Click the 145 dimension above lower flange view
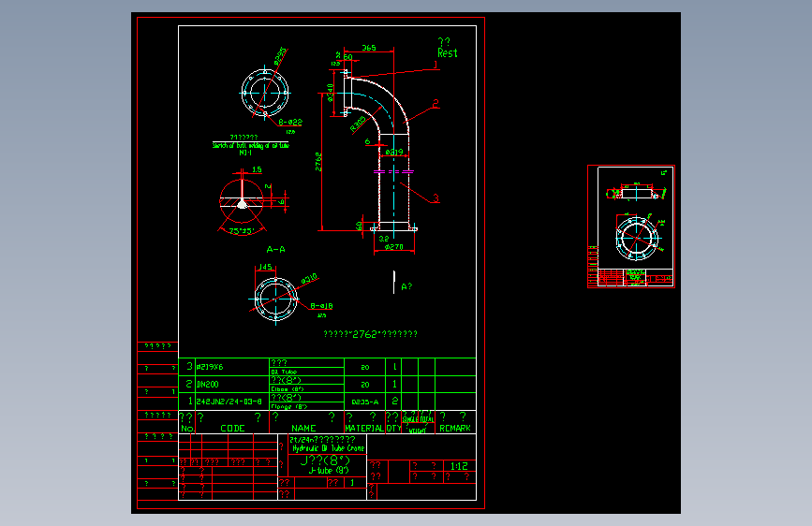 point(265,267)
